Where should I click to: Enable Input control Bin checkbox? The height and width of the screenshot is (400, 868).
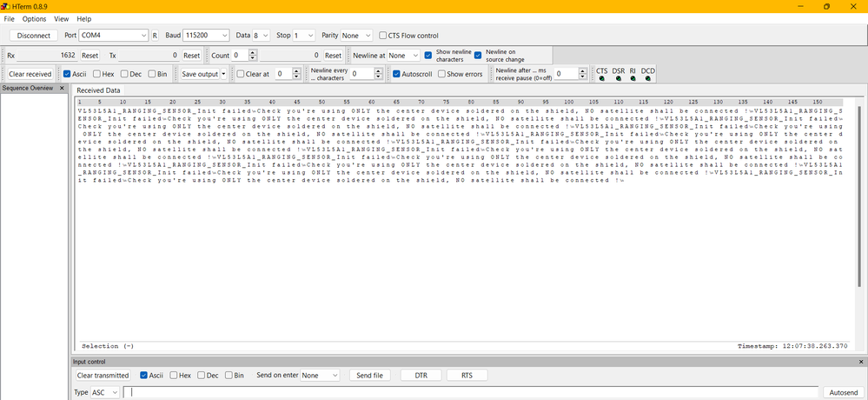(229, 375)
